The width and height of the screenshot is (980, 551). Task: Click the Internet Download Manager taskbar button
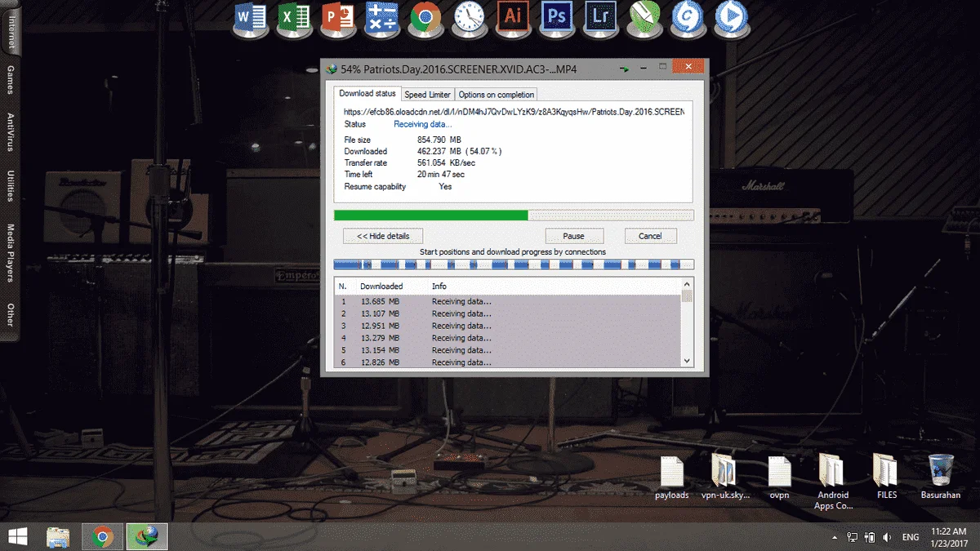point(147,536)
